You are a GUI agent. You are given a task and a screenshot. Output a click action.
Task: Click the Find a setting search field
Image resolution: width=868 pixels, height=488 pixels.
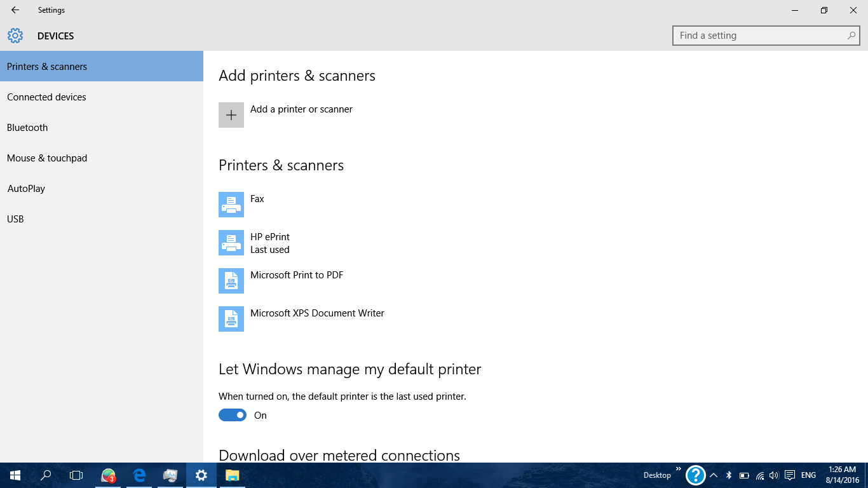point(766,36)
